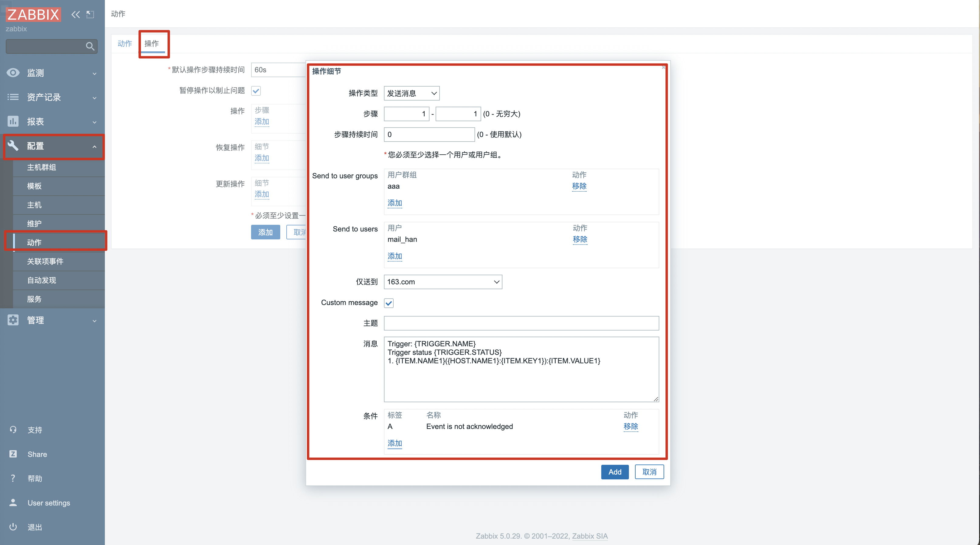Open the Zabbix SIA footer link
Screen dimensions: 980x545
590,536
